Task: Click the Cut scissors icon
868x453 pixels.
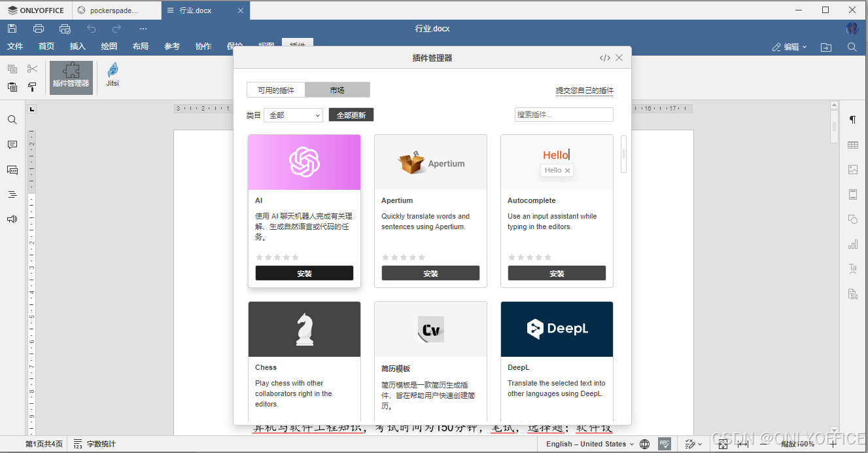Action: [32, 69]
